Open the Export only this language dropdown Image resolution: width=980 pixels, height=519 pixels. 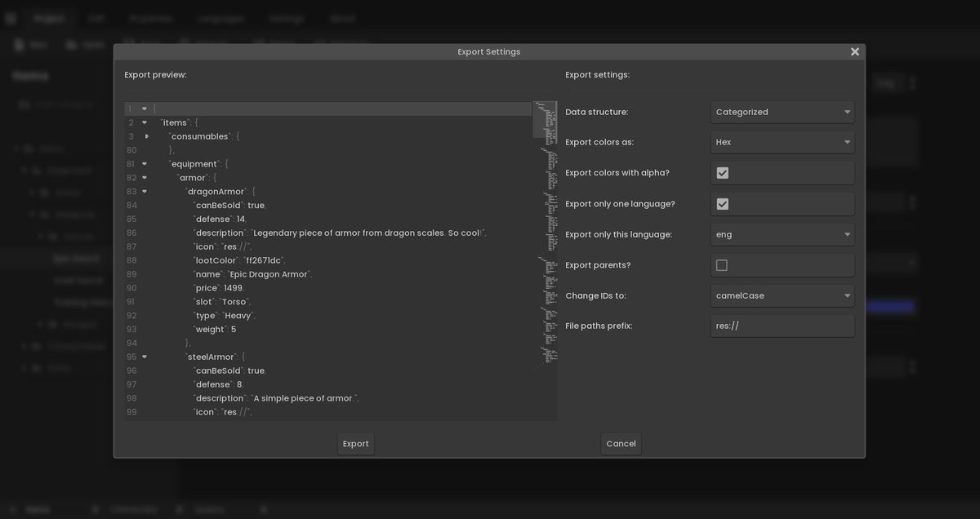[782, 234]
